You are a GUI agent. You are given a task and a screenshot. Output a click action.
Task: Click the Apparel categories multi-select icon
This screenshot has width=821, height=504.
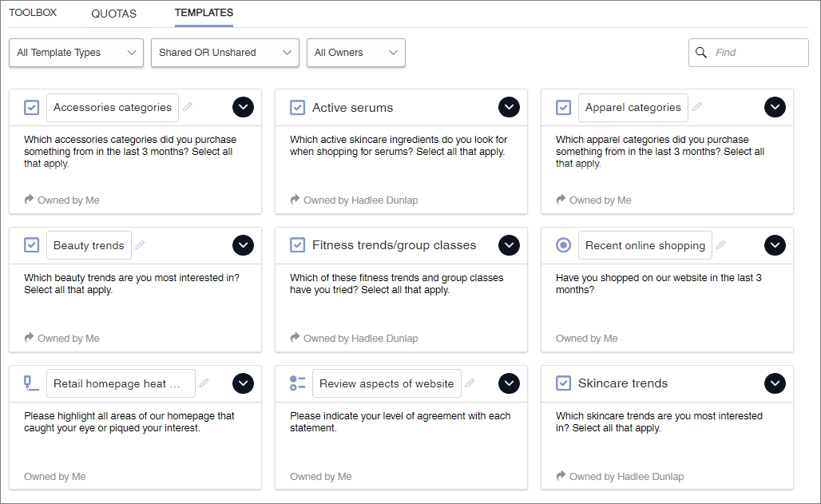point(563,107)
